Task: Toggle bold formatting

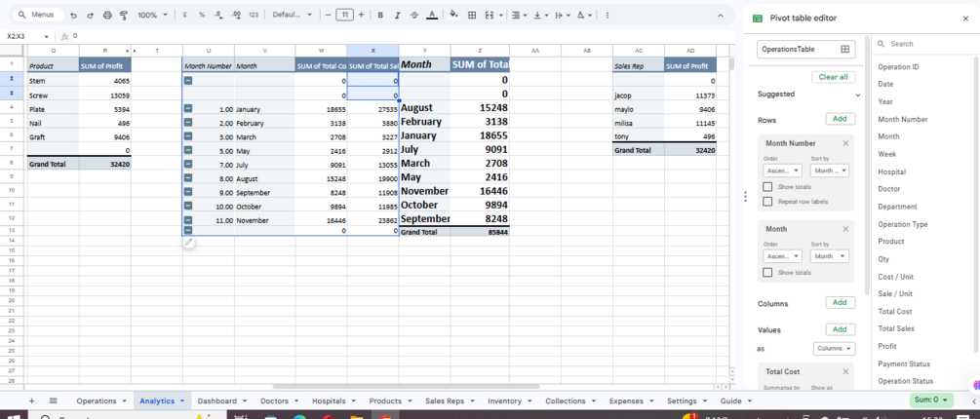Action: pos(380,15)
